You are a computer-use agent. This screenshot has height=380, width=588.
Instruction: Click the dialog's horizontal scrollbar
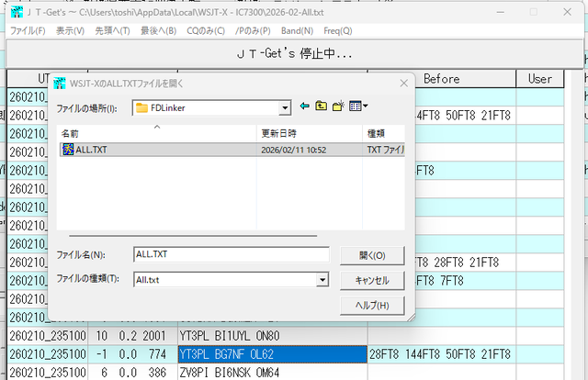pos(193,236)
